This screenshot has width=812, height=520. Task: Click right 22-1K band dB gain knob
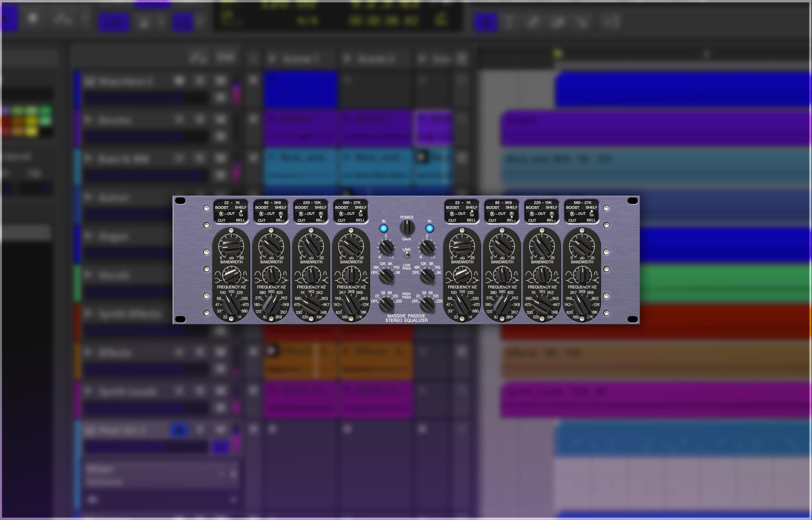(x=462, y=246)
